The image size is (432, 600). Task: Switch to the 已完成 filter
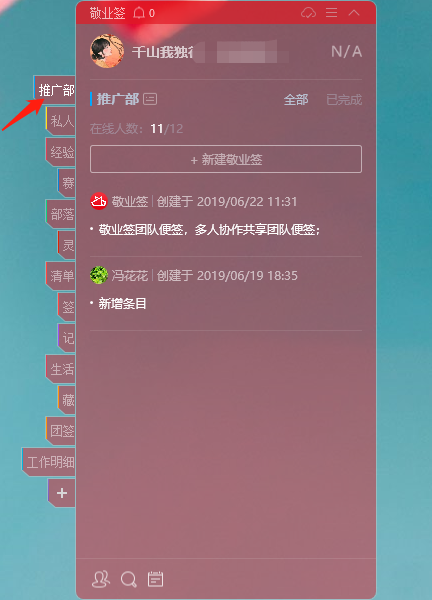click(x=344, y=100)
